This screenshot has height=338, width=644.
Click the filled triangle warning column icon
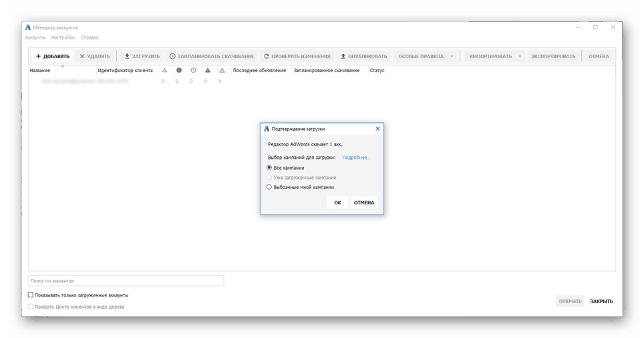click(207, 70)
